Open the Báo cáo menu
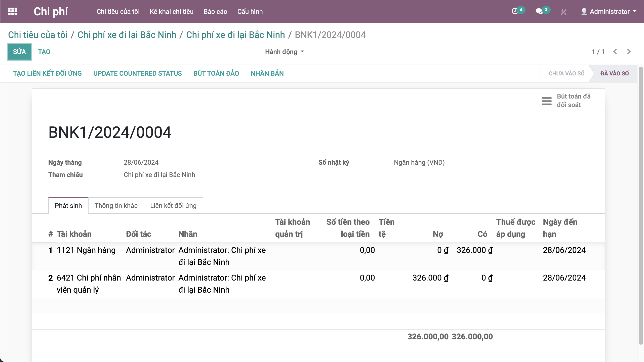The width and height of the screenshot is (644, 362). pyautogui.click(x=215, y=12)
